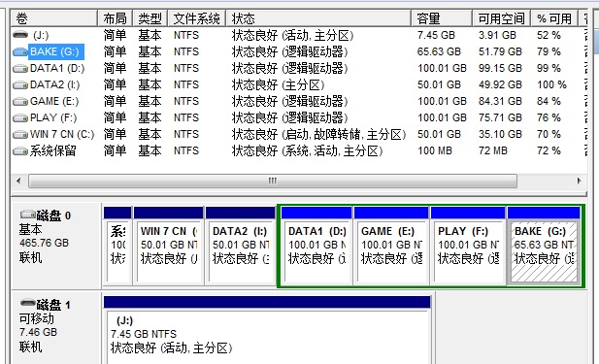This screenshot has width=599, height=364.
Task: Select the DATA2 (I:) volume row name
Action: click(x=55, y=84)
